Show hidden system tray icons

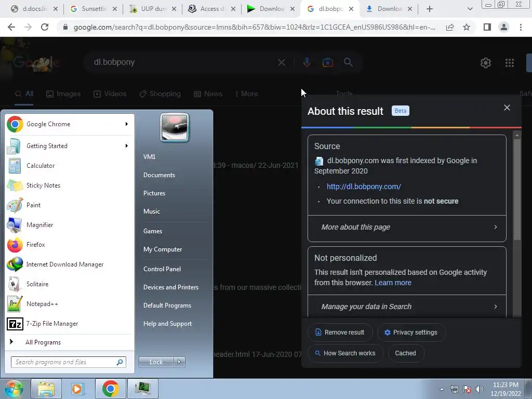coord(442,389)
